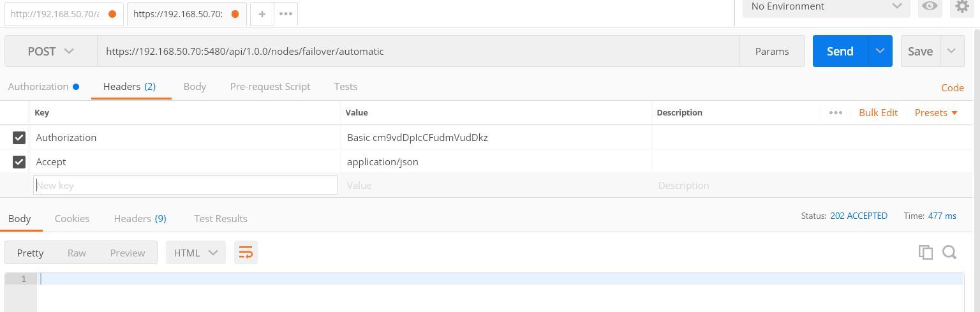
Task: Select the request Headers (2) tab
Action: point(130,86)
